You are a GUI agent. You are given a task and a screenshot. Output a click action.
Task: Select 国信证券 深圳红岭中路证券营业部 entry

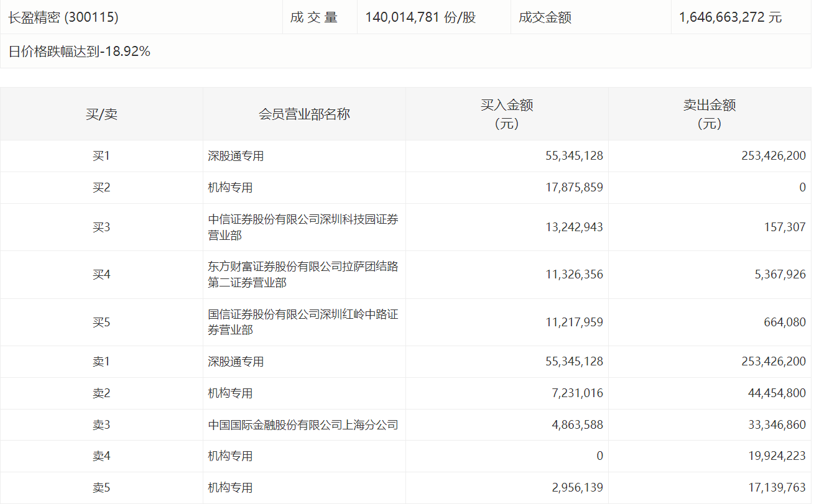[x=303, y=322]
